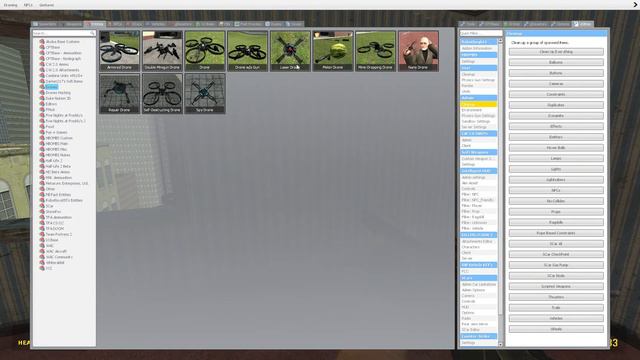
Task: Spawn the Melon Drone
Action: [333, 51]
